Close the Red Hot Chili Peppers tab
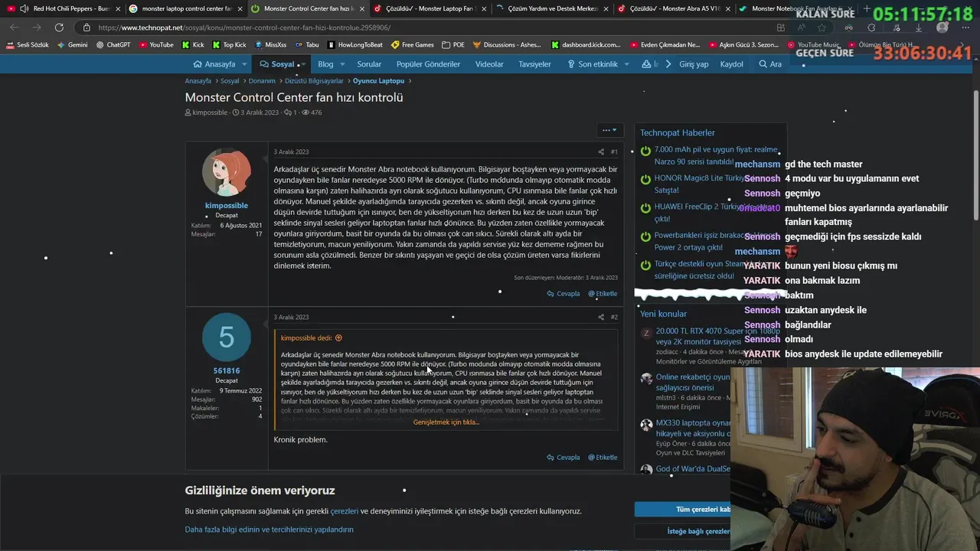 pos(117,8)
